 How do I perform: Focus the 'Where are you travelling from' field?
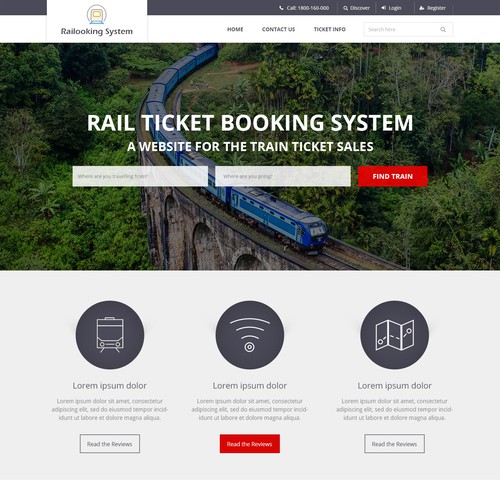(140, 176)
